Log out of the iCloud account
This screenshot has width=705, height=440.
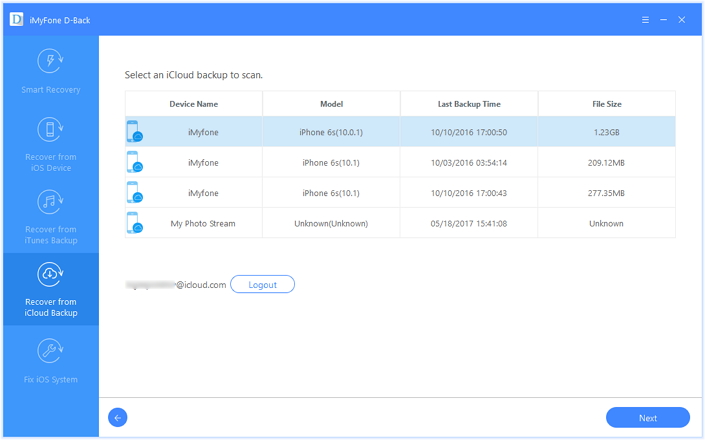263,284
